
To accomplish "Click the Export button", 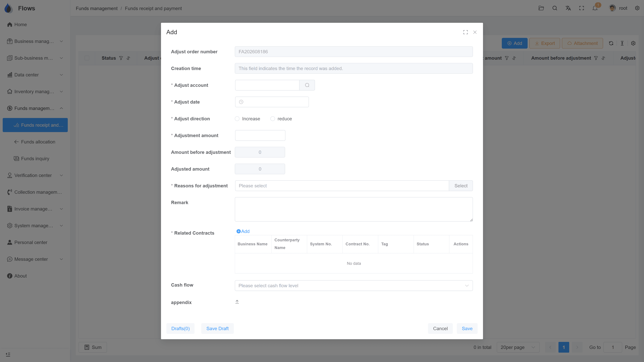I will tap(545, 43).
